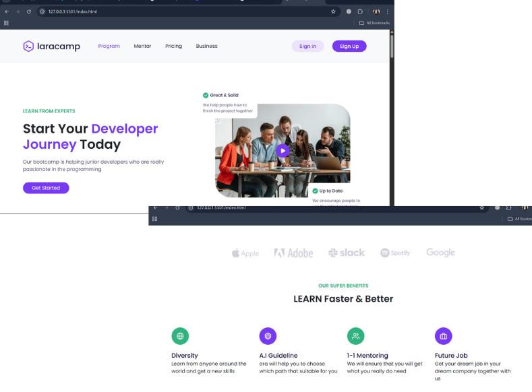Open the All Bookmarks folder
This screenshot has height=392, width=532.
(374, 23)
